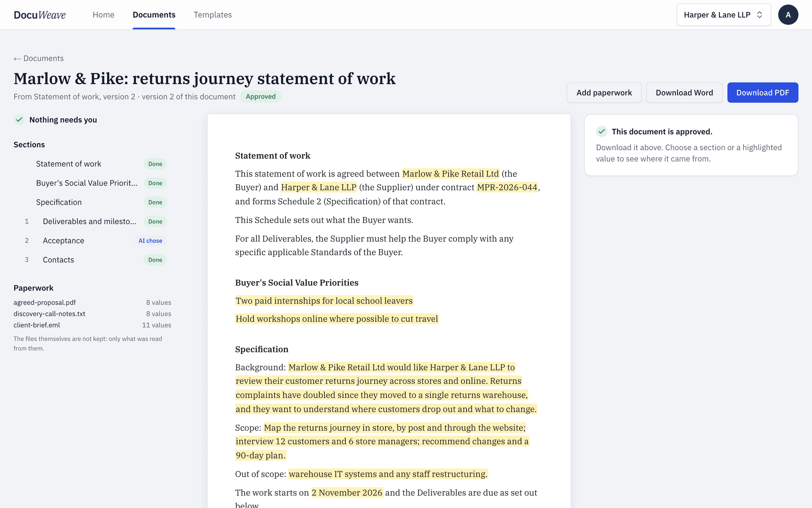
Task: Click highlighted Hold workshops online line
Action: point(337,319)
